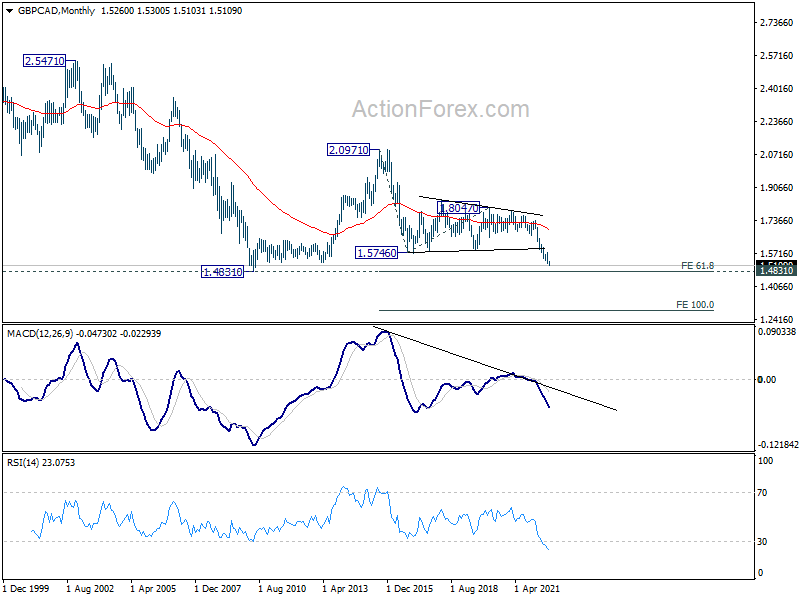Click the 1 Dec 2015 date label

coord(410,588)
